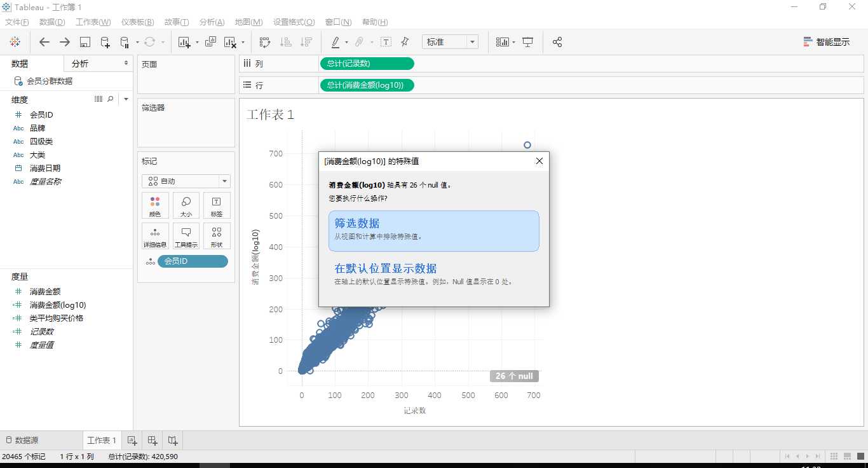
Task: Open the highlight dropdown arrow
Action: click(346, 43)
